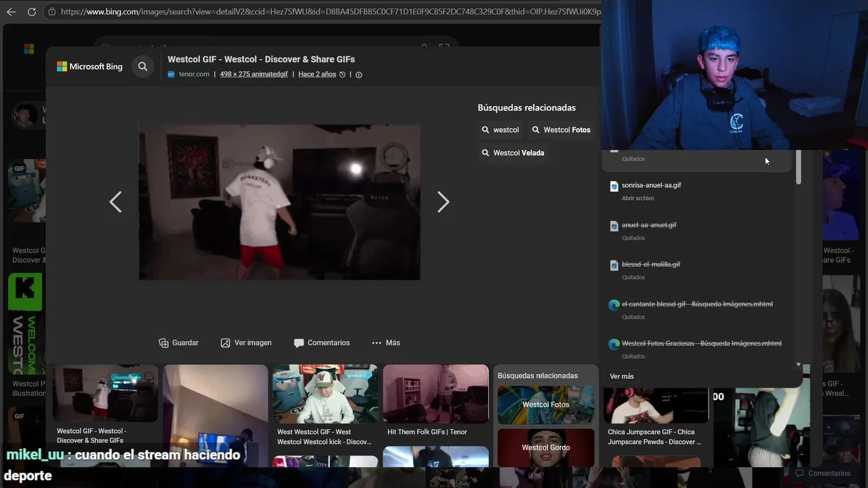Click the 'Ver imagen' button
868x488 pixels.
pyautogui.click(x=246, y=343)
